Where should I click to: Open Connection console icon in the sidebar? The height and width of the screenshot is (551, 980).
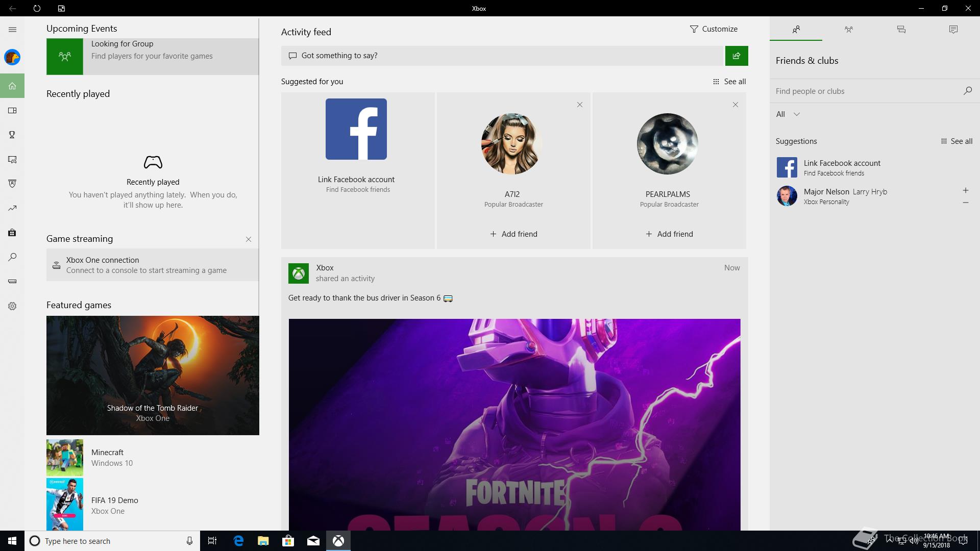12,281
